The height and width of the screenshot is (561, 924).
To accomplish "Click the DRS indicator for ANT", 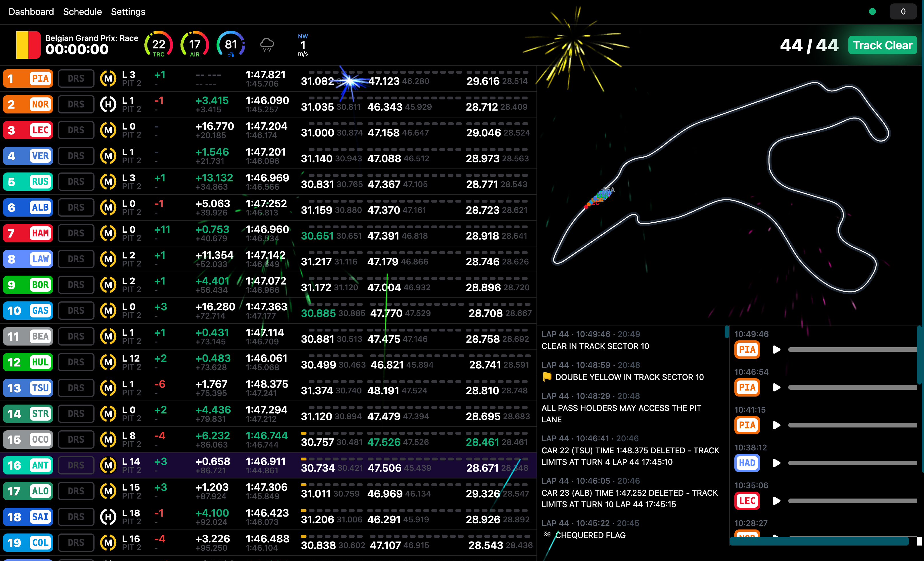I will 76,465.
